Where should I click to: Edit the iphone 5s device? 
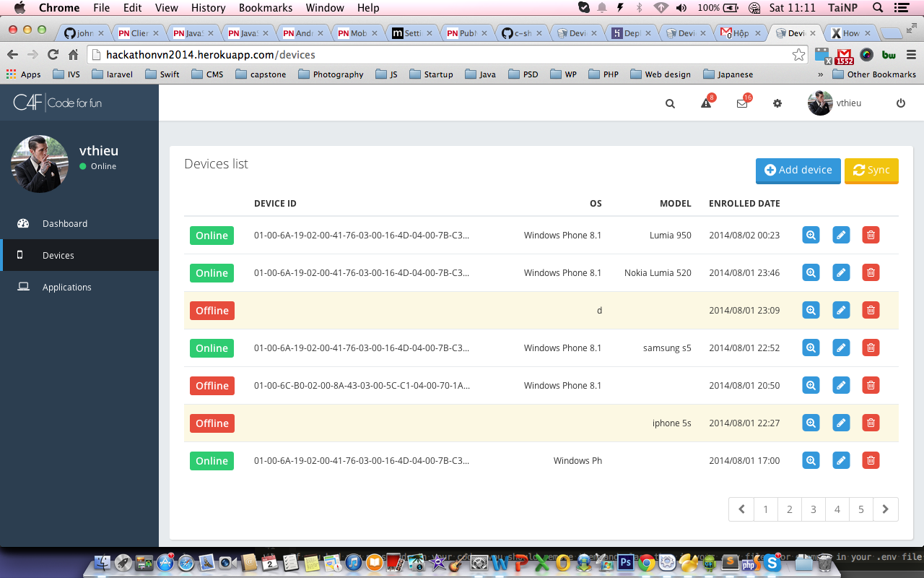point(841,423)
